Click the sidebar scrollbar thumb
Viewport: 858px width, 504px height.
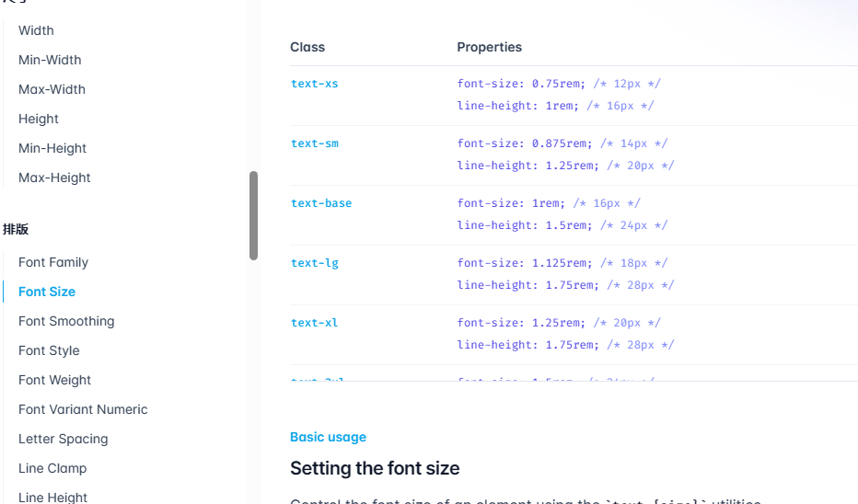(x=253, y=215)
